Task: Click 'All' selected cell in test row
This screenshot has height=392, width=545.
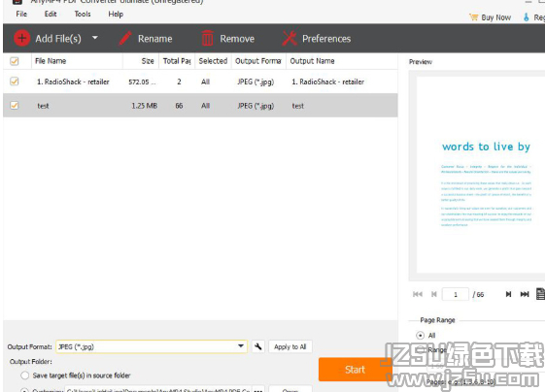Action: coord(205,106)
